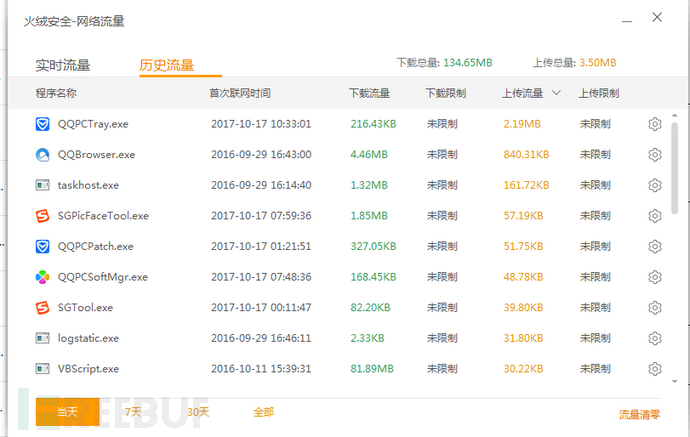Click 流量清零 to reset traffic

point(639,414)
